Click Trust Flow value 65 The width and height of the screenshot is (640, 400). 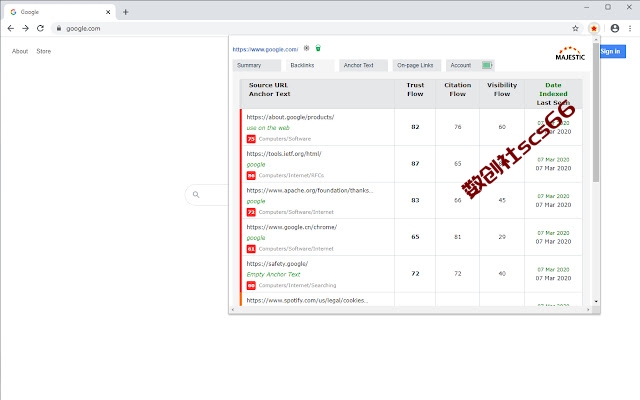[415, 237]
